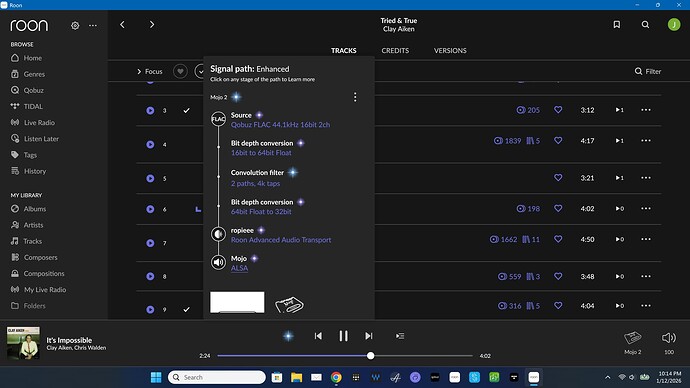
Task: Skip to previous track
Action: (x=318, y=336)
